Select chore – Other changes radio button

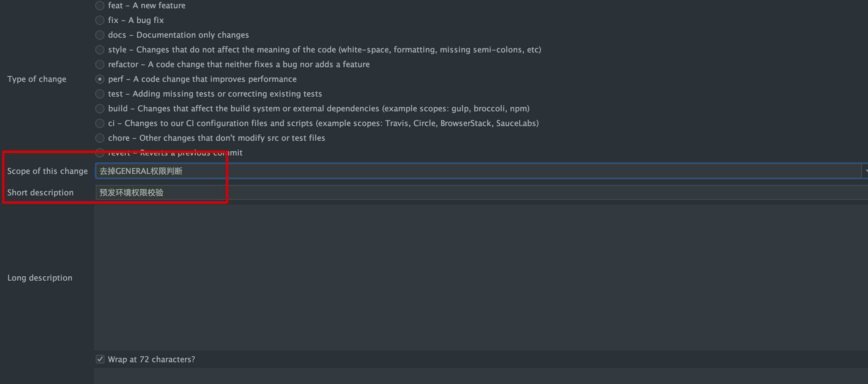[x=100, y=138]
